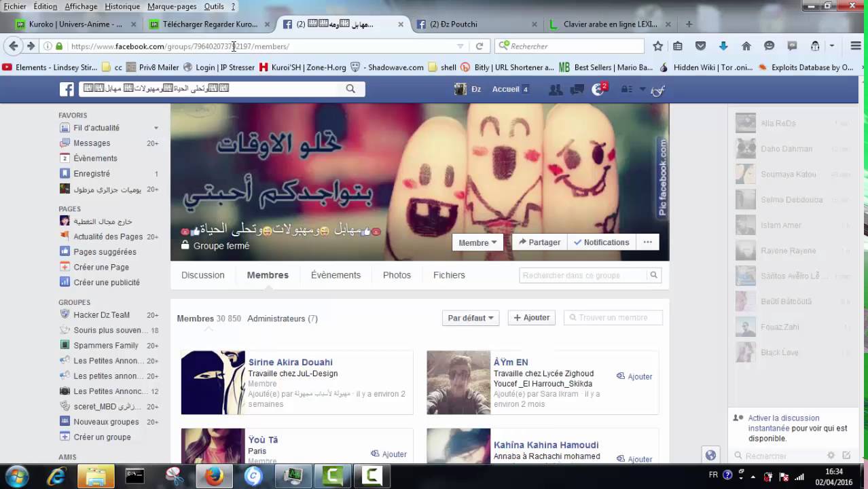Expand Fil d'actualité options arrow
The image size is (868, 489).
click(x=156, y=128)
